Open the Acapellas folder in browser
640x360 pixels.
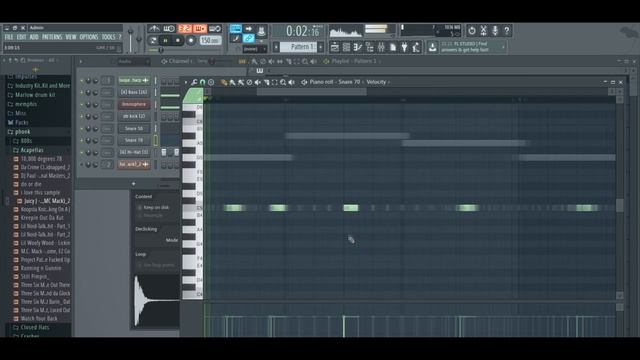click(x=32, y=150)
